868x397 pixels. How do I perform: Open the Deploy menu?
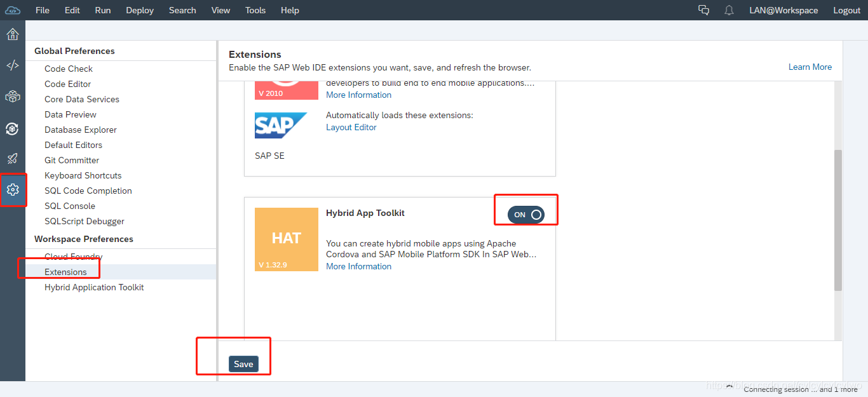coord(140,10)
